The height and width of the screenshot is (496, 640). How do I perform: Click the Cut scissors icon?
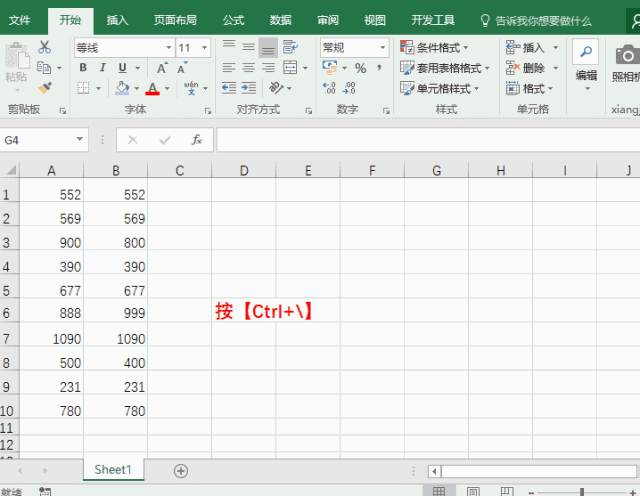point(44,47)
